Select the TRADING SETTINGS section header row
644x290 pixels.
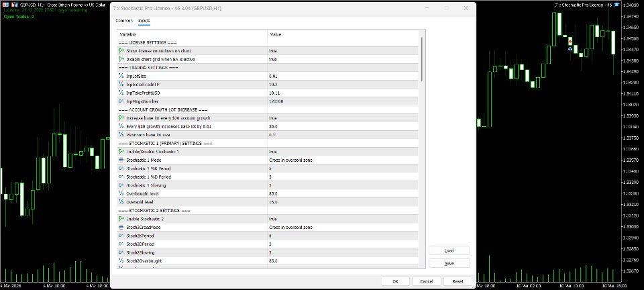point(268,67)
